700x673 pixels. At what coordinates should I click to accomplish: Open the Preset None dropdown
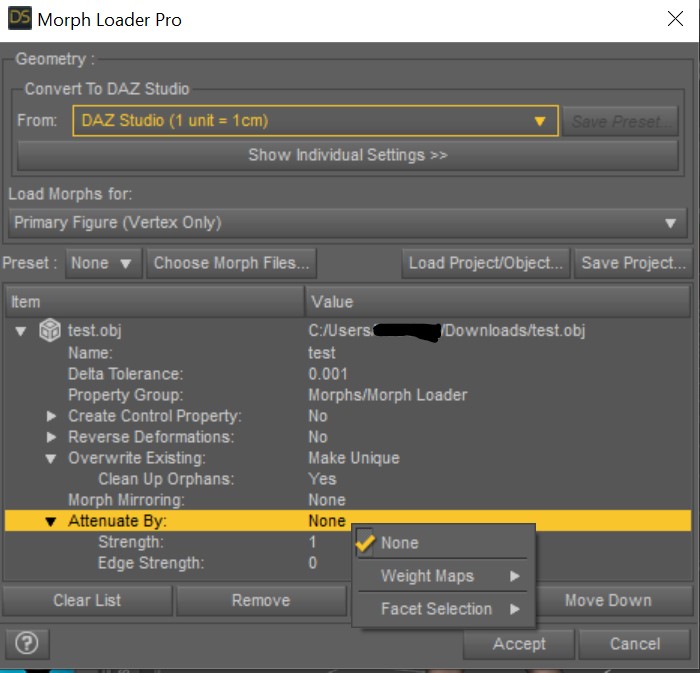103,263
